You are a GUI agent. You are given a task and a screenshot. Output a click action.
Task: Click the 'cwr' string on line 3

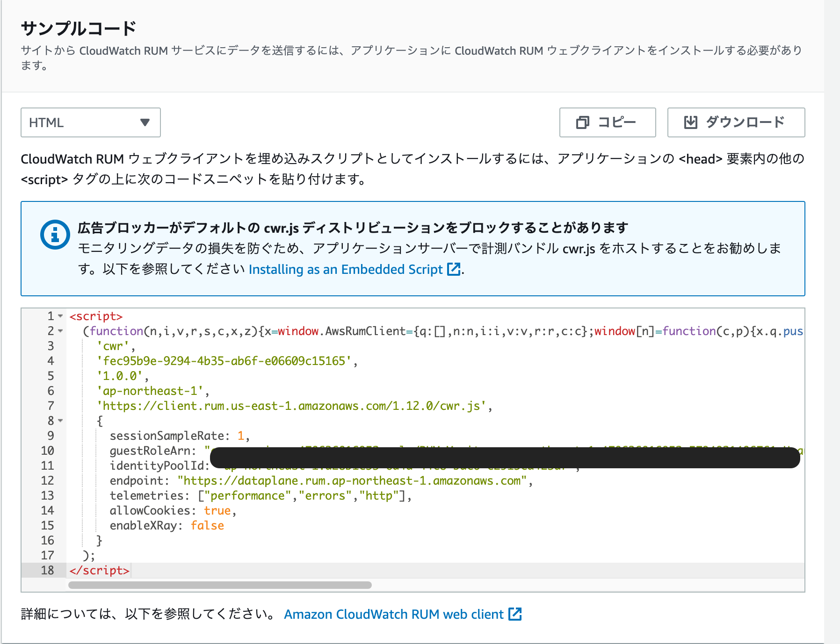(x=113, y=346)
